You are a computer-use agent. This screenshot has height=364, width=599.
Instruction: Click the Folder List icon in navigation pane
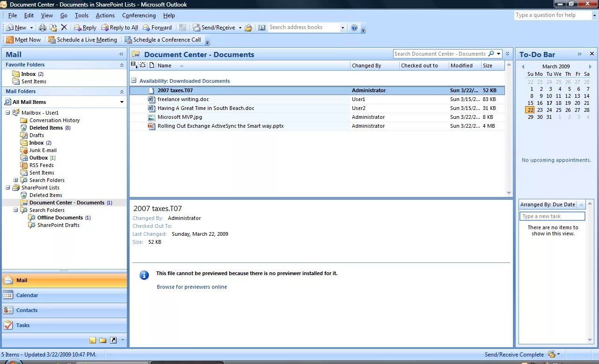point(102,340)
